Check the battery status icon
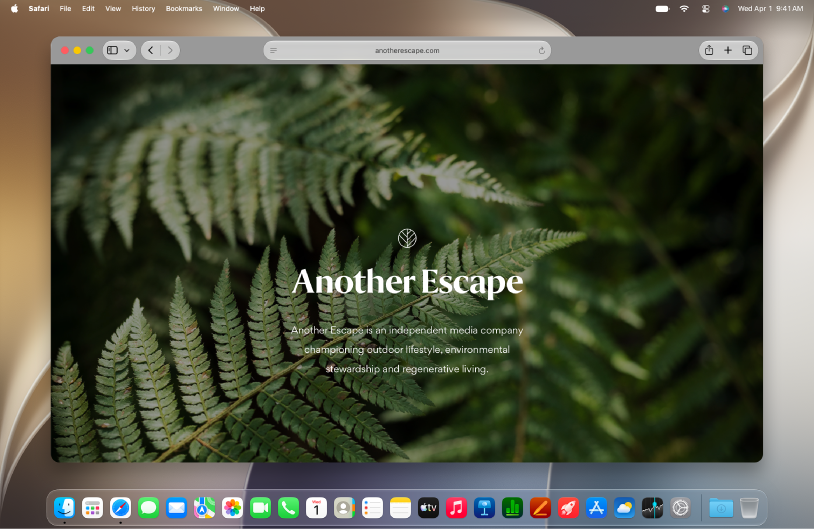 662,8
